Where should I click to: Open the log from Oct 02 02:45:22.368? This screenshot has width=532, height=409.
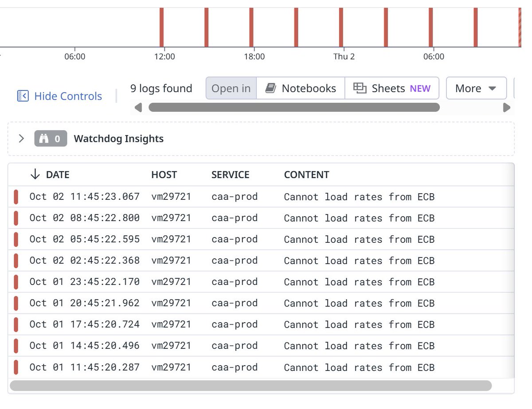pyautogui.click(x=261, y=261)
